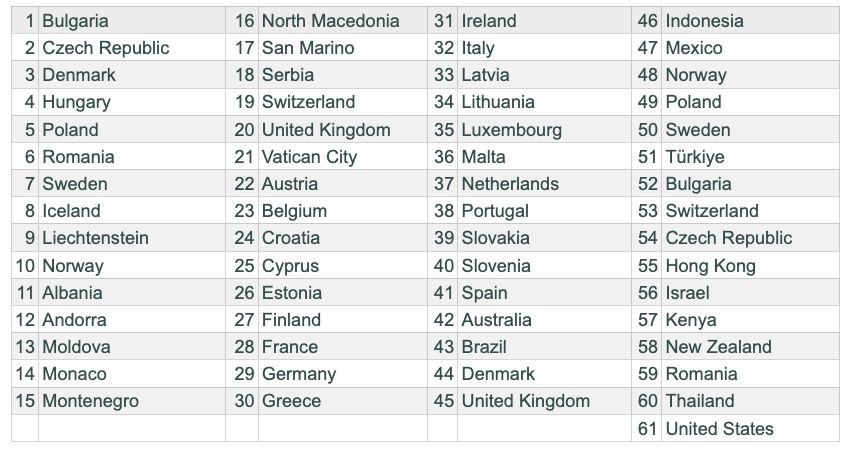Select San Marino in the list

pos(308,48)
